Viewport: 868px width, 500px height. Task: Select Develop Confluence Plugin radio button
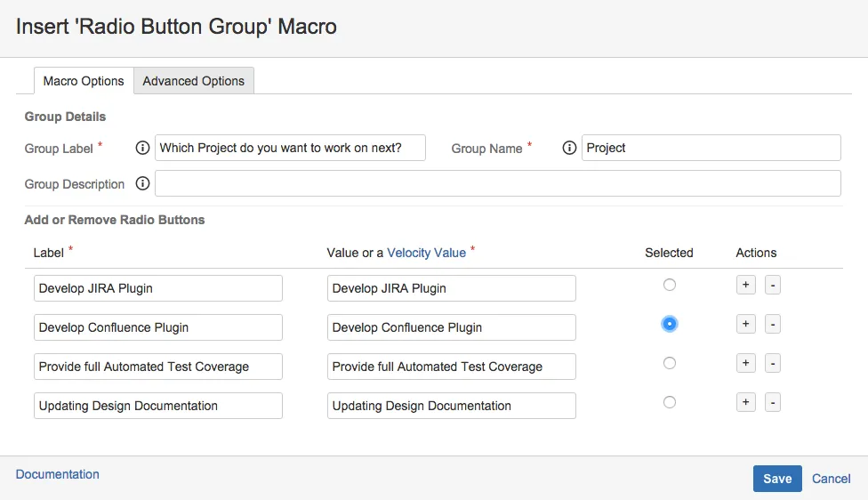coord(670,324)
